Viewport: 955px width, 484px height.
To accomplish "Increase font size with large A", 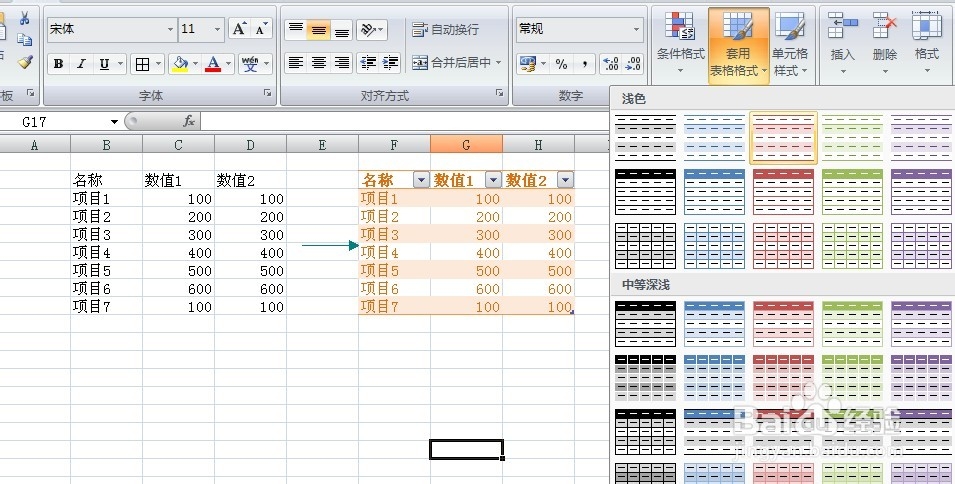I will tap(239, 29).
